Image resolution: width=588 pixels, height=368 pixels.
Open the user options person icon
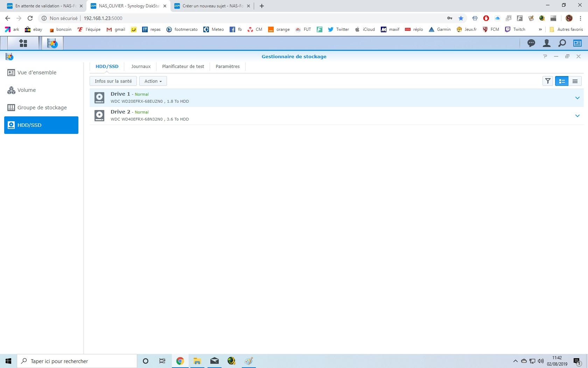pyautogui.click(x=546, y=43)
